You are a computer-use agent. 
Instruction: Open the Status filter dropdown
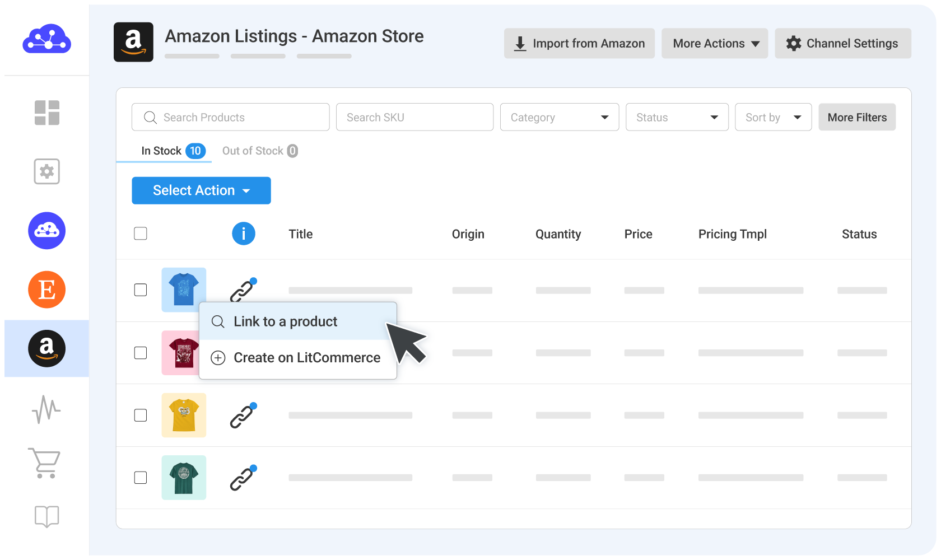point(677,117)
